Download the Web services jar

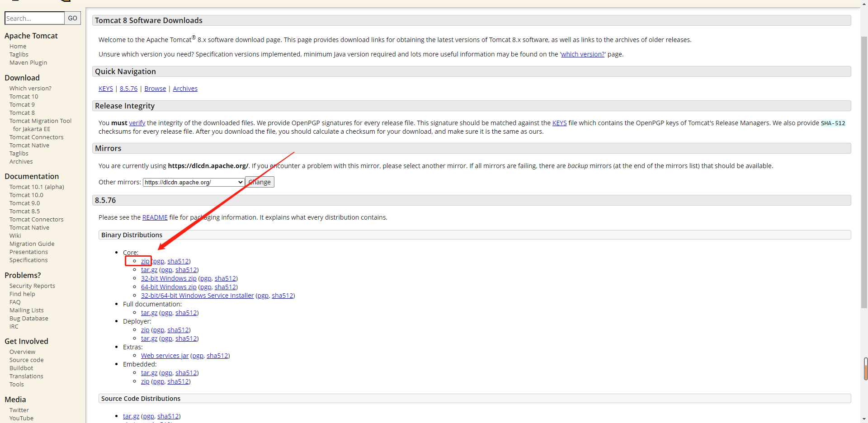click(165, 356)
